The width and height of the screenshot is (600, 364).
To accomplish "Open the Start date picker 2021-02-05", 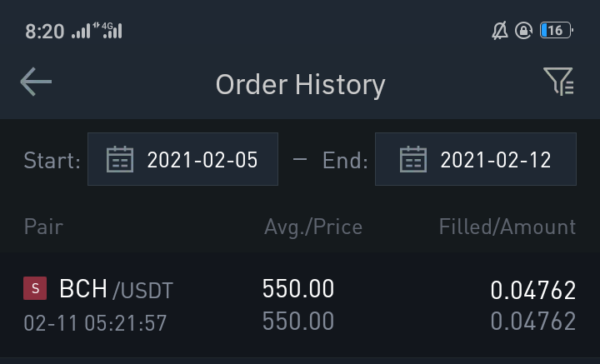I will pos(182,159).
